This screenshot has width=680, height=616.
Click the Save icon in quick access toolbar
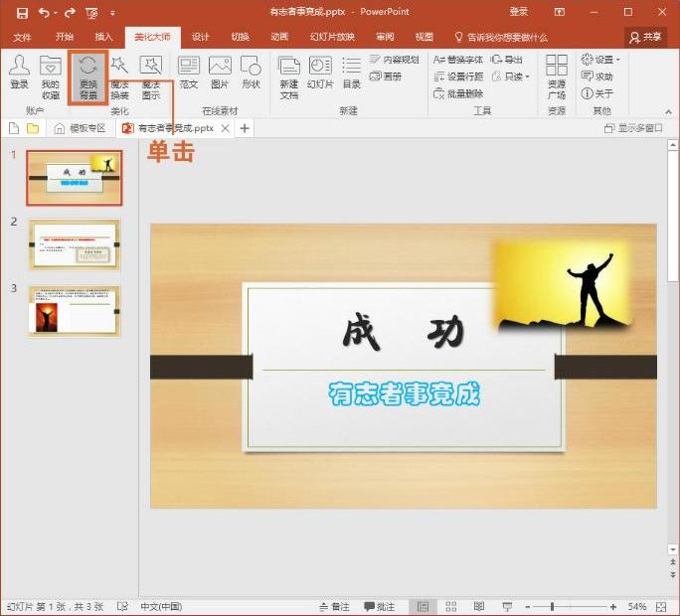pyautogui.click(x=22, y=13)
